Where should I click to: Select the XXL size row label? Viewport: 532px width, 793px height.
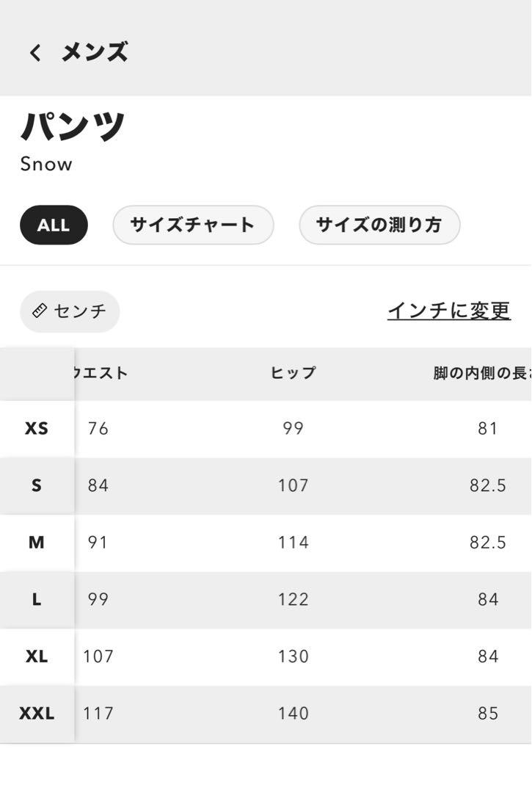point(37,714)
